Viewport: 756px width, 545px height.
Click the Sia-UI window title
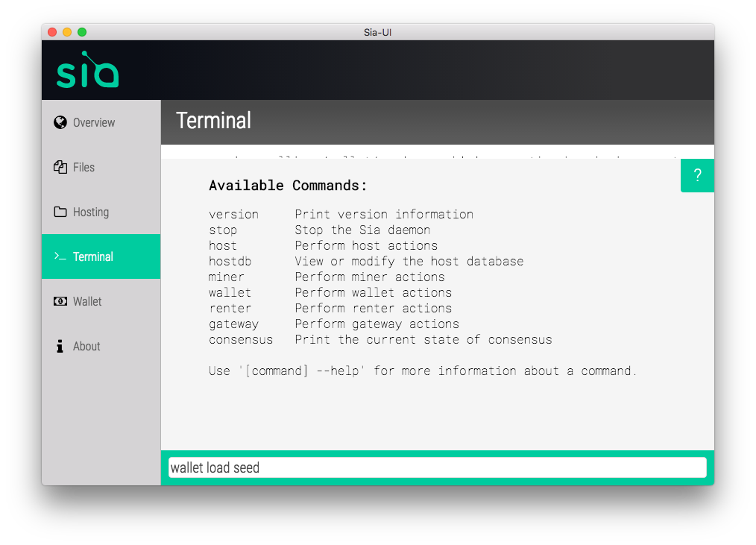(x=377, y=32)
